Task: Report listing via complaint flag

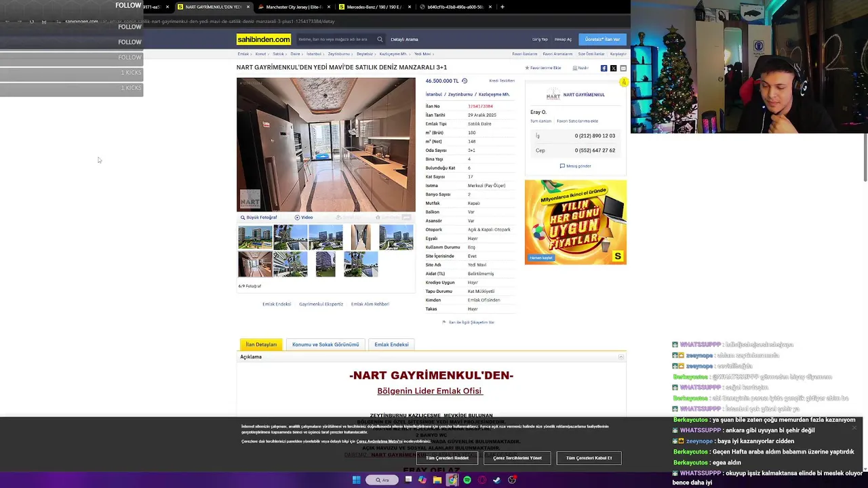Action: click(x=469, y=322)
